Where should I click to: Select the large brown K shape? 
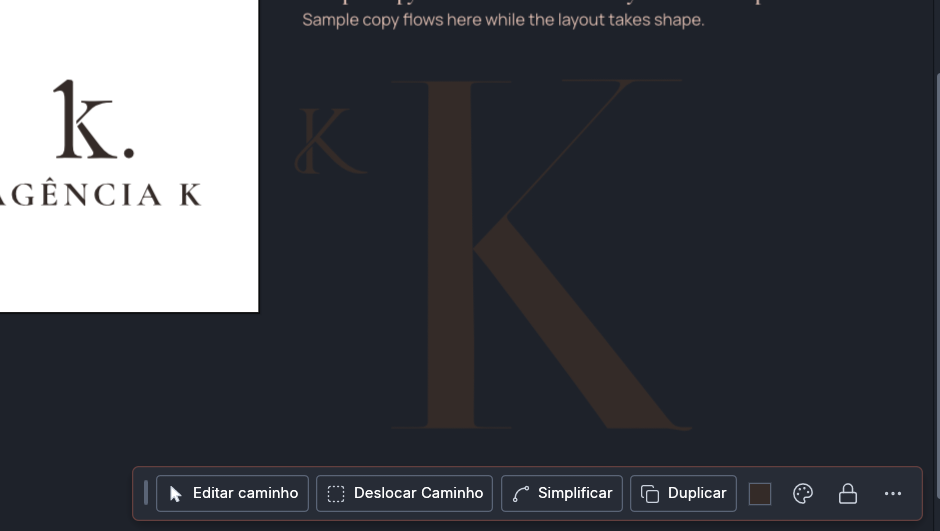click(541, 254)
